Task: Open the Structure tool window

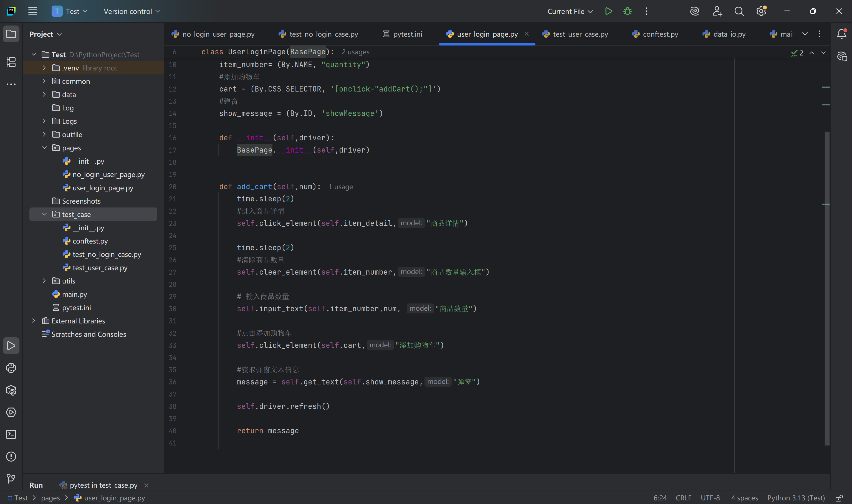Action: point(11,62)
